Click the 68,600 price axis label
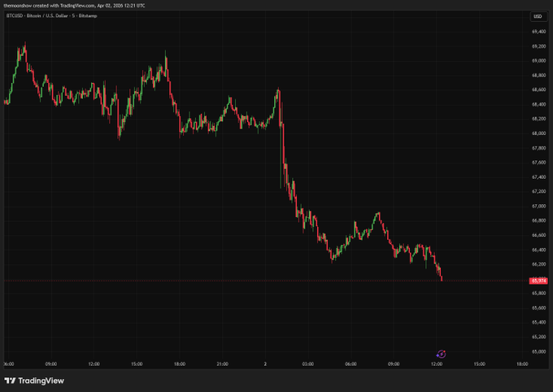This screenshot has height=392, width=553. click(538, 89)
